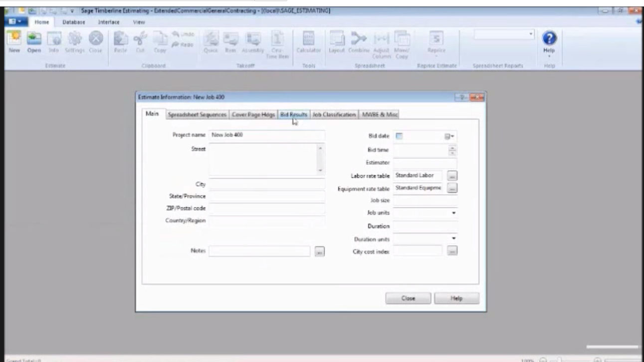Click the Country/Region field
This screenshot has width=644, height=362.
(x=267, y=221)
